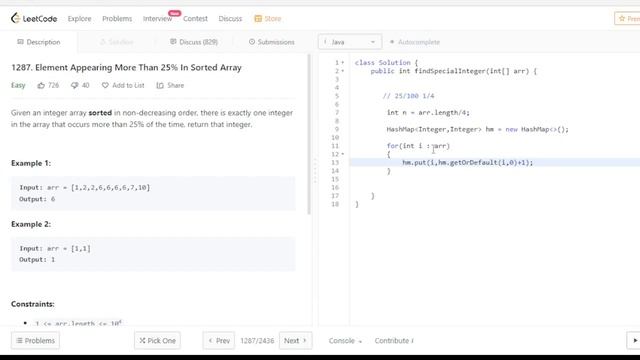Screen dimensions: 640x360
Task: Click the Submissions clock icon
Action: pyautogui.click(x=252, y=42)
